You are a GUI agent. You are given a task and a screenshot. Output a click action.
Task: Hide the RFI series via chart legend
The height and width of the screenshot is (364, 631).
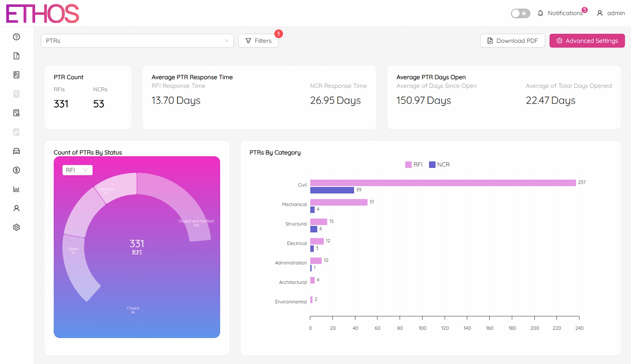(x=414, y=165)
